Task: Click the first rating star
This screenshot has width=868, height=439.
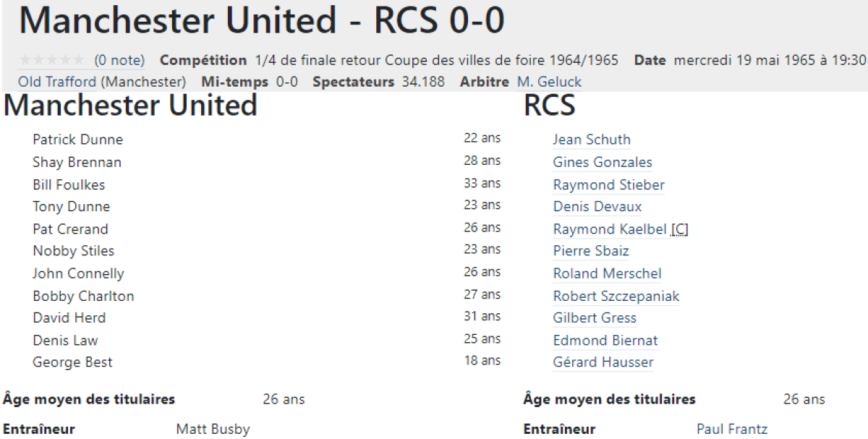Action: 25,61
